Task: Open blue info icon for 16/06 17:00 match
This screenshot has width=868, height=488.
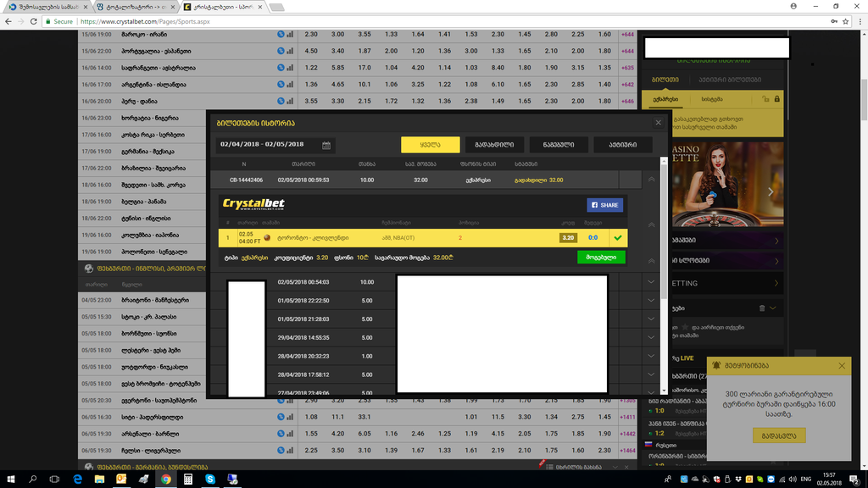Action: (281, 84)
